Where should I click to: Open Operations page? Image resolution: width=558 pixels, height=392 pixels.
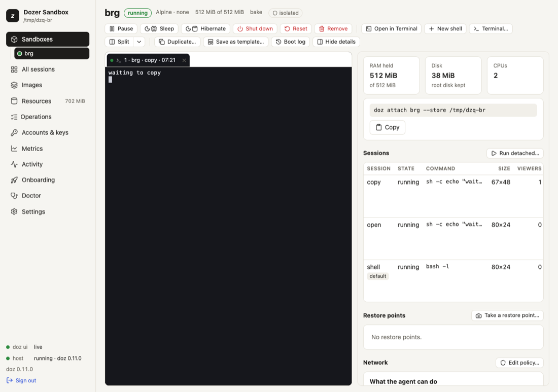coord(48,117)
